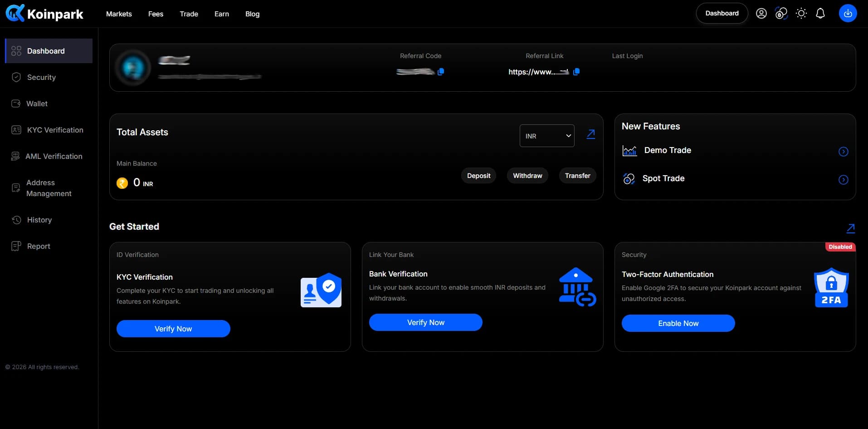Copy the referral link
868x429 pixels.
[576, 72]
